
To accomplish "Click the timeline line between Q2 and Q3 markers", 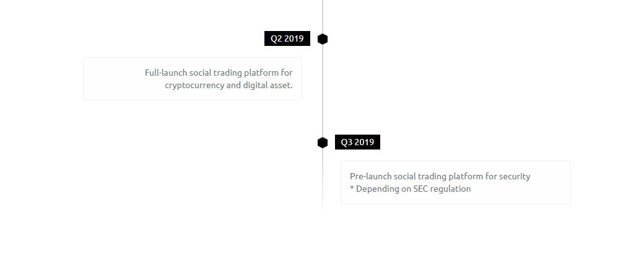I will pos(323,91).
